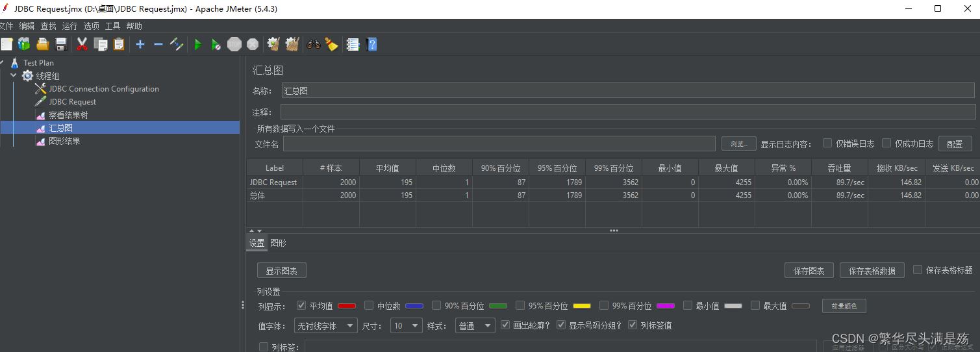Enable the 中位数 column checkbox
The height and width of the screenshot is (352, 980).
[369, 305]
